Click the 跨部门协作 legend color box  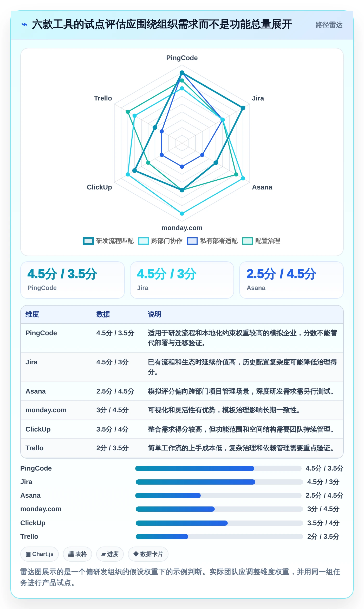pyautogui.click(x=144, y=241)
